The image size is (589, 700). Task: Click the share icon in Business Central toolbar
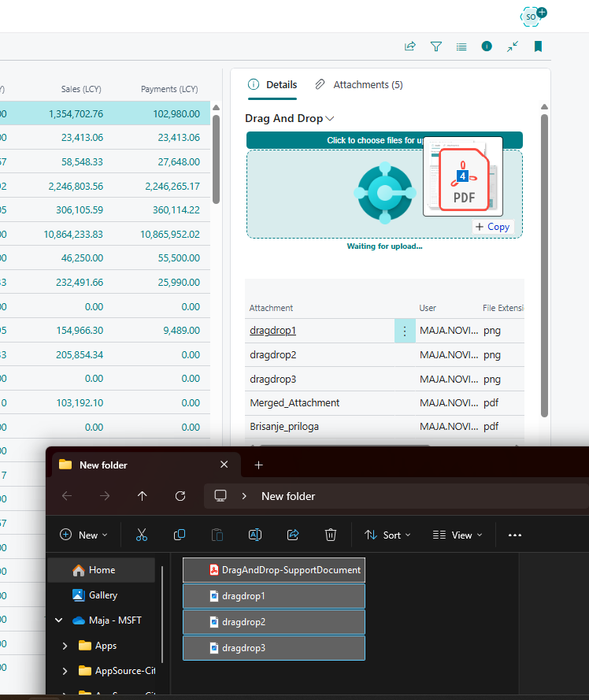click(410, 46)
